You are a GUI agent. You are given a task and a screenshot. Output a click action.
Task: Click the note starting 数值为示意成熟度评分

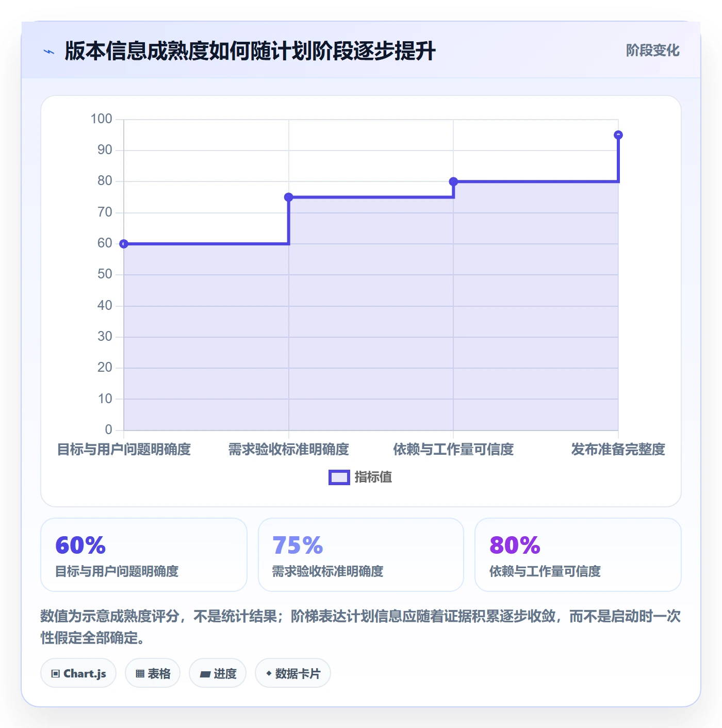tap(360, 626)
